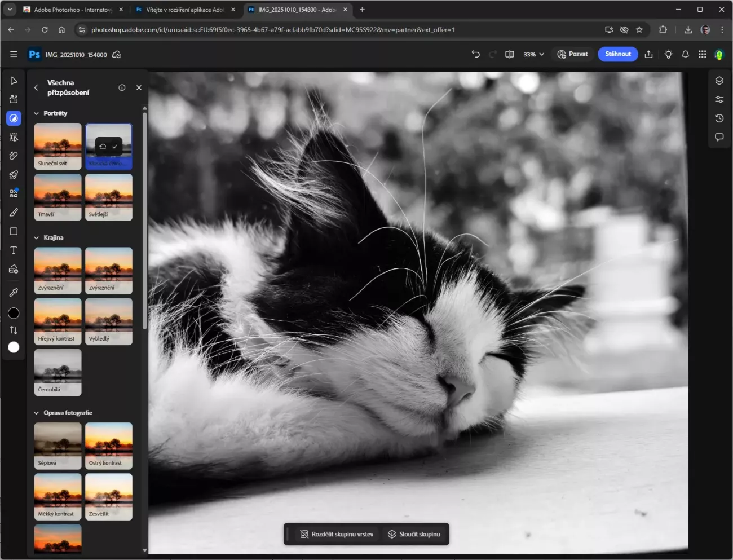Open the History panel clock icon
The height and width of the screenshot is (560, 733).
(x=719, y=118)
